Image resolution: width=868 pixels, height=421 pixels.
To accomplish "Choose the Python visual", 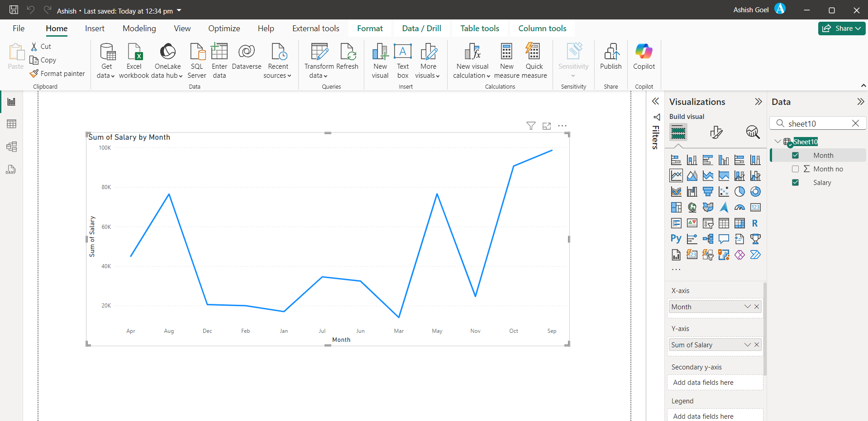I will tap(676, 239).
